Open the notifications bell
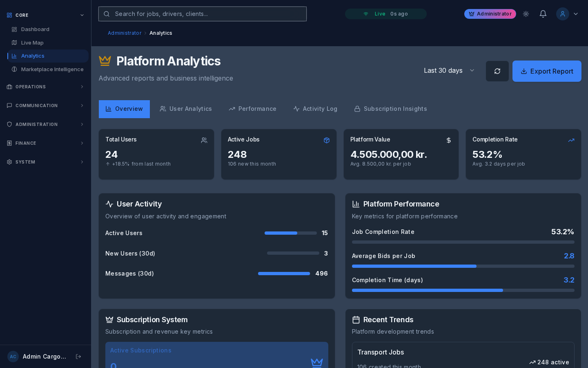 [x=543, y=14]
